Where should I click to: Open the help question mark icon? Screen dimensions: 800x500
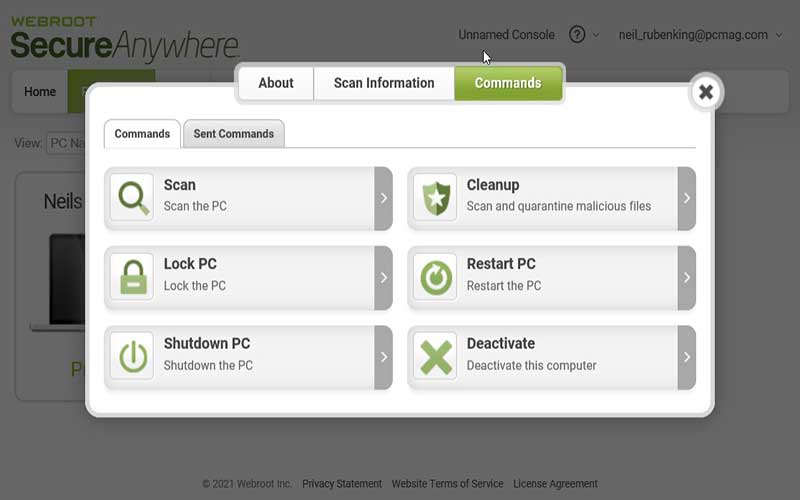click(x=577, y=34)
